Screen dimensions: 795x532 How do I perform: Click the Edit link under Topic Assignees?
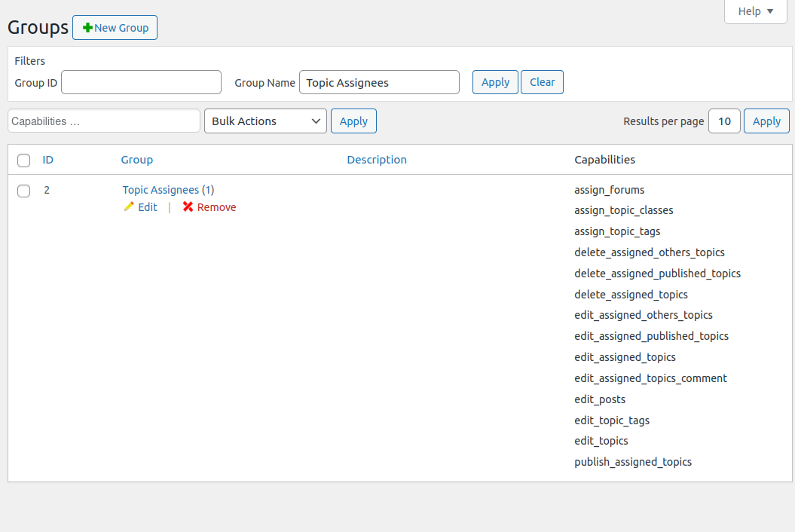click(148, 207)
